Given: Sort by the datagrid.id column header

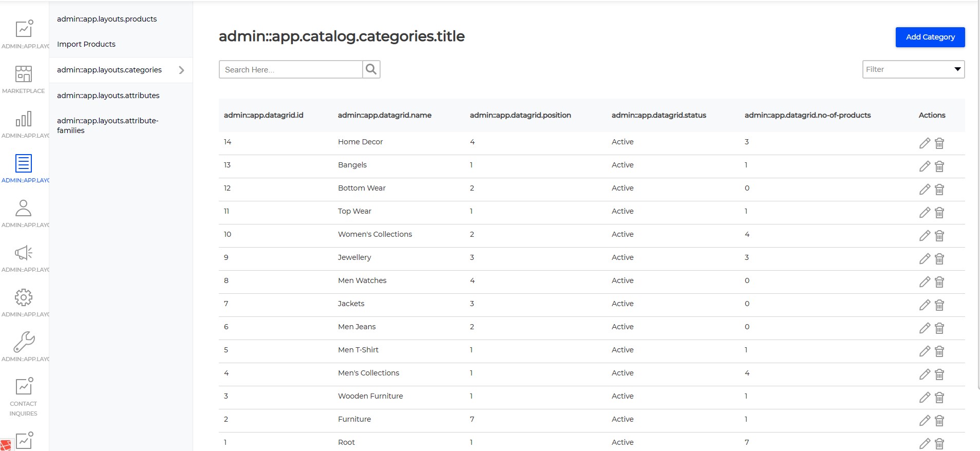Looking at the screenshot, I should [263, 115].
